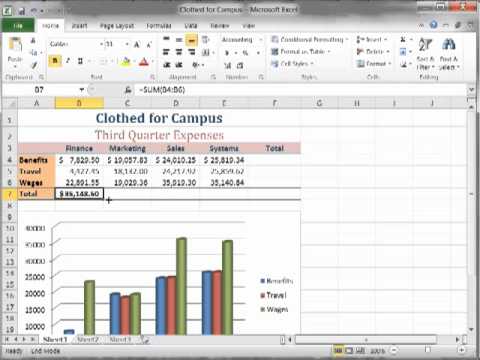This screenshot has height=360, width=480.
Task: Click the Increase Font Size icon
Action: tap(137, 44)
